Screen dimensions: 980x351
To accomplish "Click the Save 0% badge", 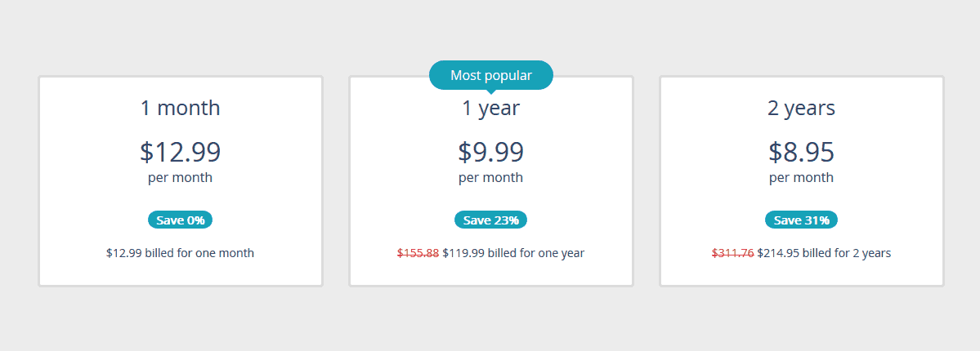I will coord(181,220).
